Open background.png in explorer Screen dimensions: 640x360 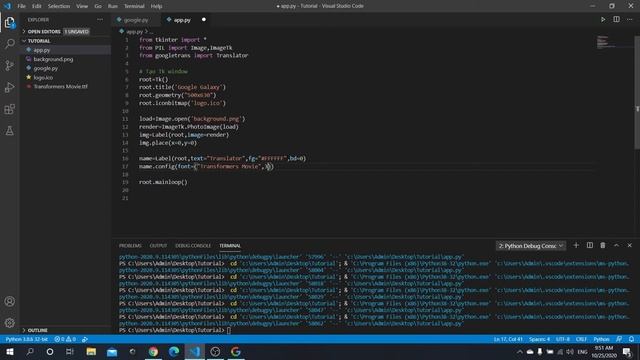click(53, 59)
